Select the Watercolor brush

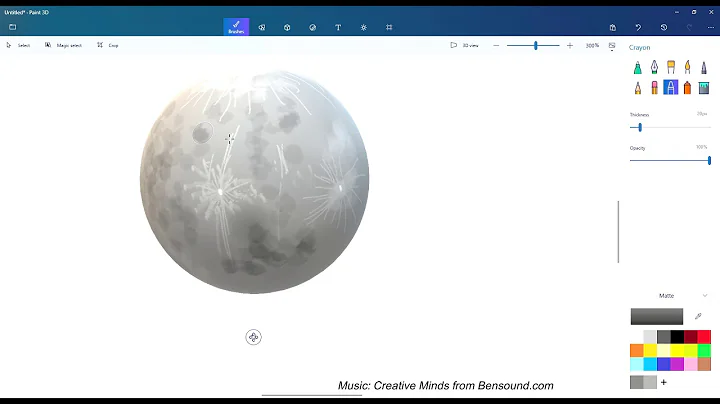(687, 68)
